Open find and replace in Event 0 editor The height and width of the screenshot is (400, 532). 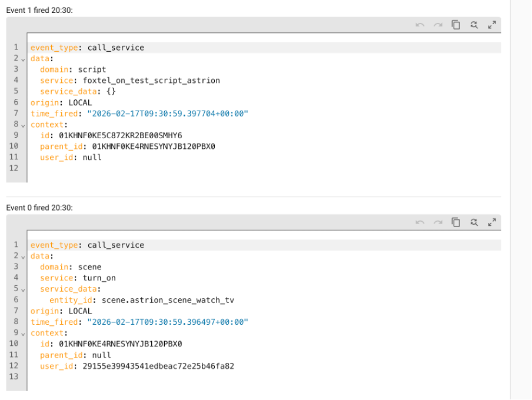(x=474, y=222)
